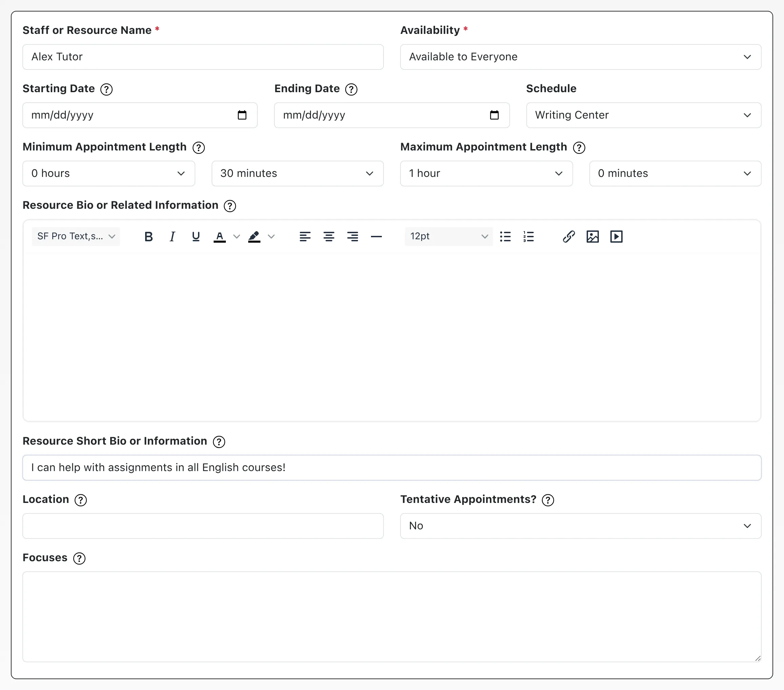Open the minimum length hours dropdown
Viewport: 784px width, 690px height.
[109, 173]
